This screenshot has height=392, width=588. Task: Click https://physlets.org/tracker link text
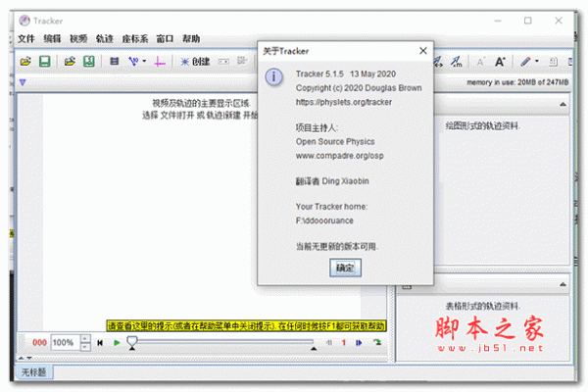pyautogui.click(x=344, y=102)
